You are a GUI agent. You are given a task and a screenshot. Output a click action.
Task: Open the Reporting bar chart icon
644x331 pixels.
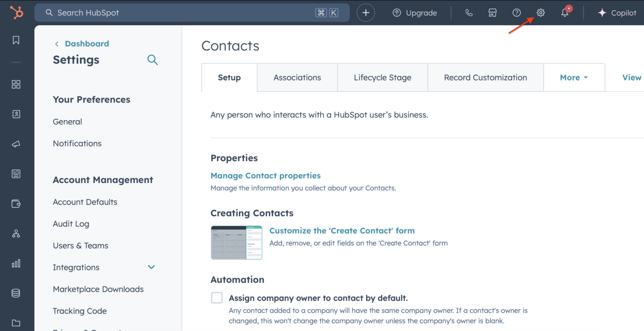point(16,263)
